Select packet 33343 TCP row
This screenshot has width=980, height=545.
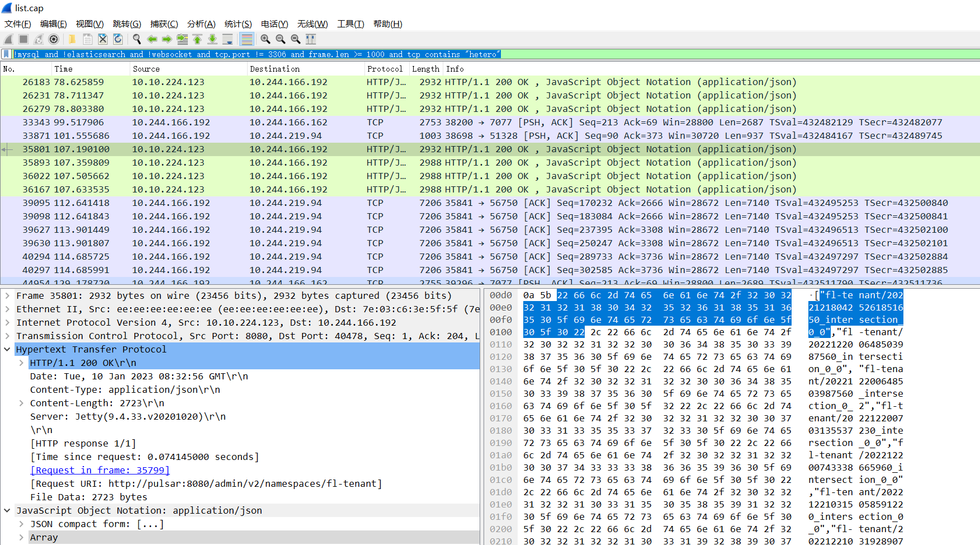point(490,122)
